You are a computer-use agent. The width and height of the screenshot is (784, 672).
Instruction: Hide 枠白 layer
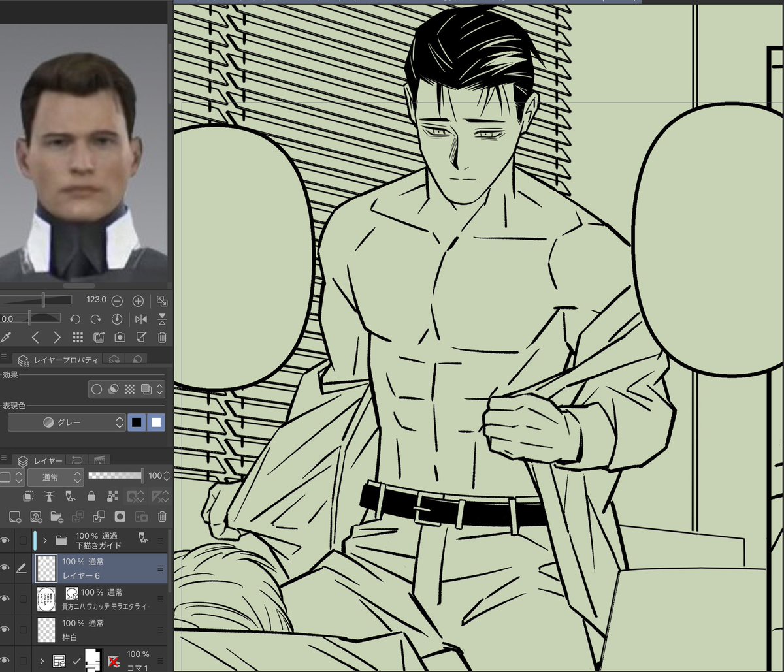point(5,630)
